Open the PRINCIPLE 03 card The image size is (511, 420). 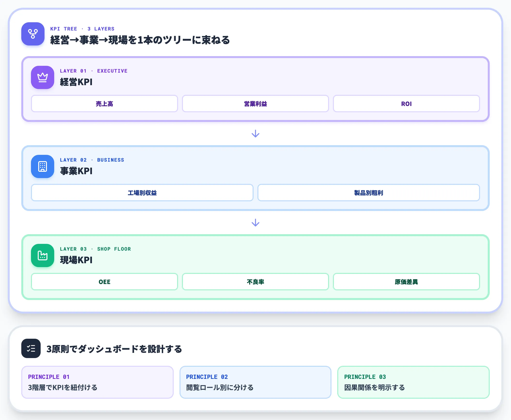[413, 382]
